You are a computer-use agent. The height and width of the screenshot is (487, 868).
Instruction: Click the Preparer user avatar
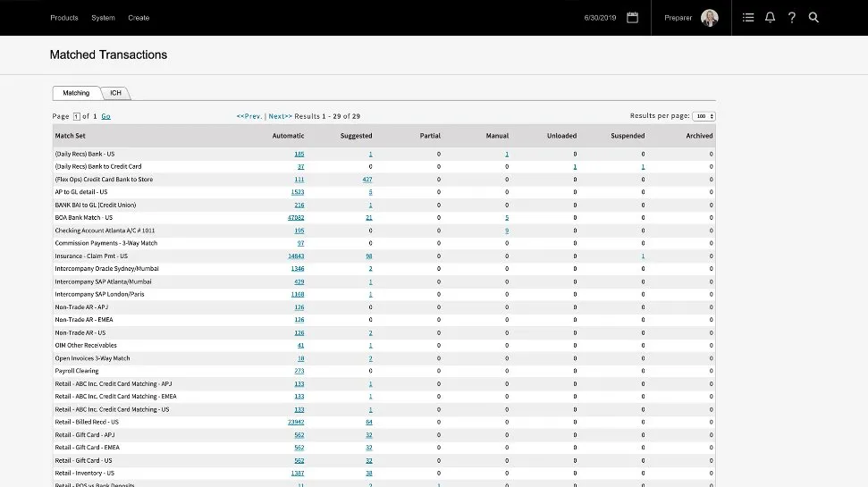709,18
